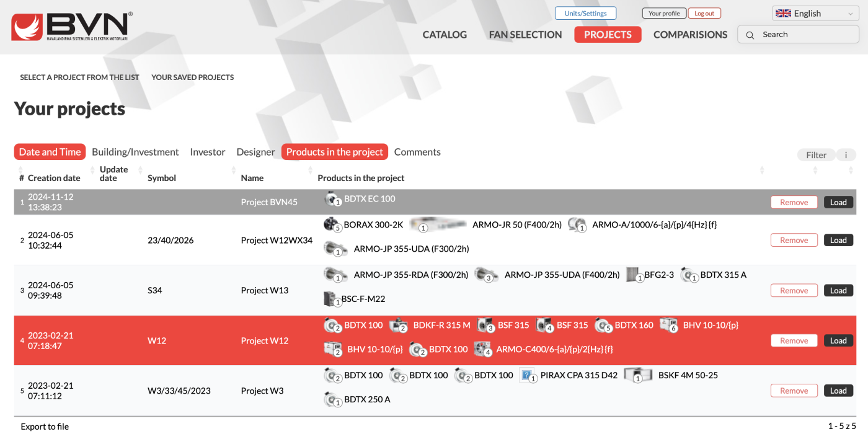
Task: Show the Comments column group
Action: click(417, 152)
